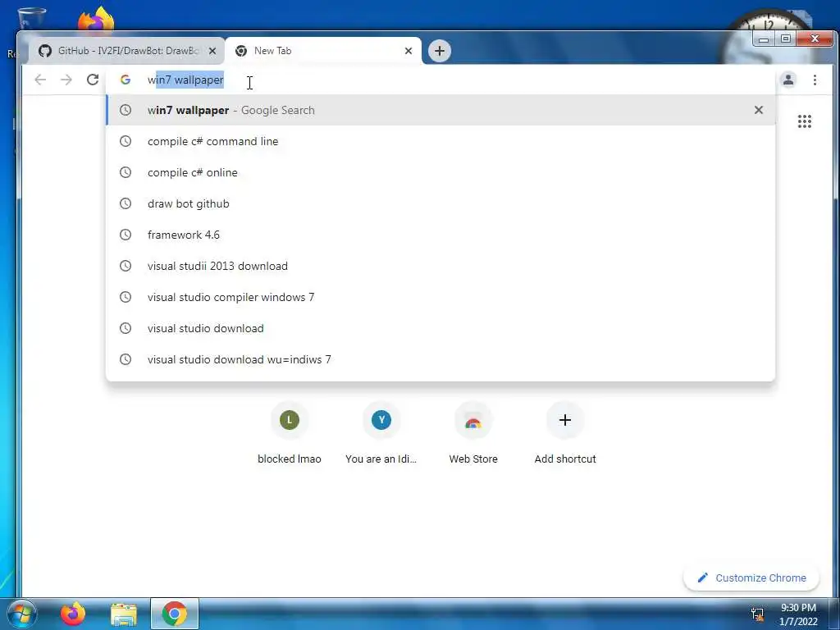Image resolution: width=840 pixels, height=630 pixels.
Task: Click the history icon beside 'visual studio download'
Action: 126,328
